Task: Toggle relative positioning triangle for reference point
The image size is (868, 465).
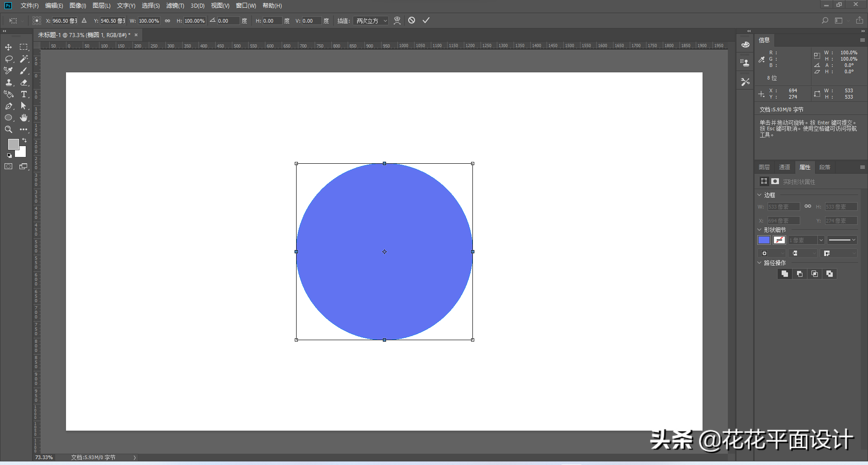Action: (x=84, y=20)
